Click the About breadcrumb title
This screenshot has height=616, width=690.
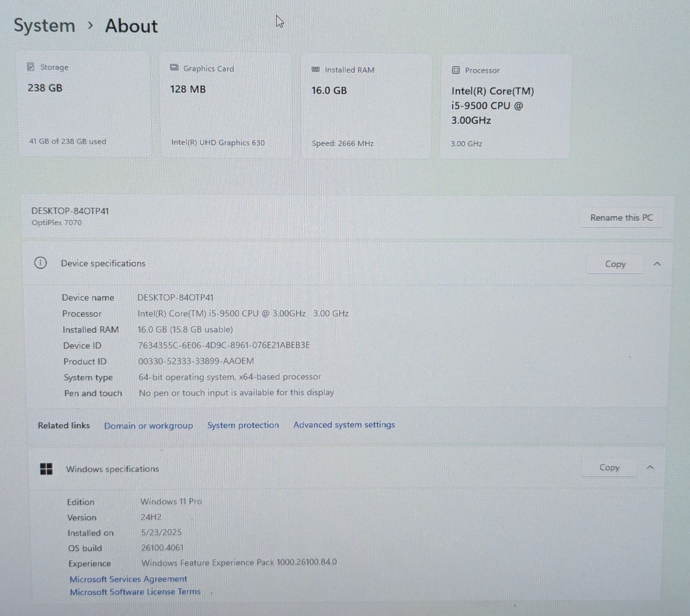(132, 26)
